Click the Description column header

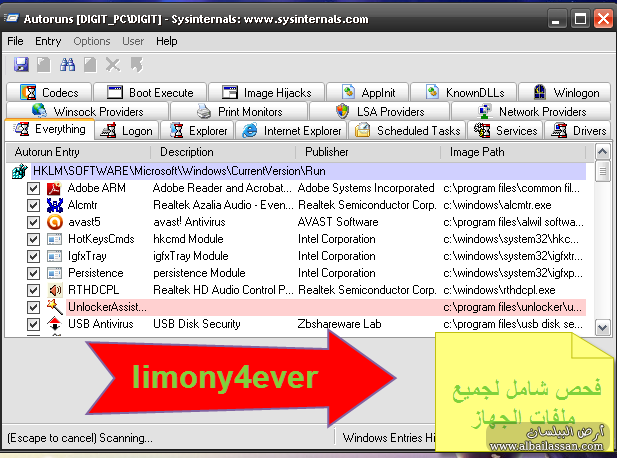coord(223,152)
